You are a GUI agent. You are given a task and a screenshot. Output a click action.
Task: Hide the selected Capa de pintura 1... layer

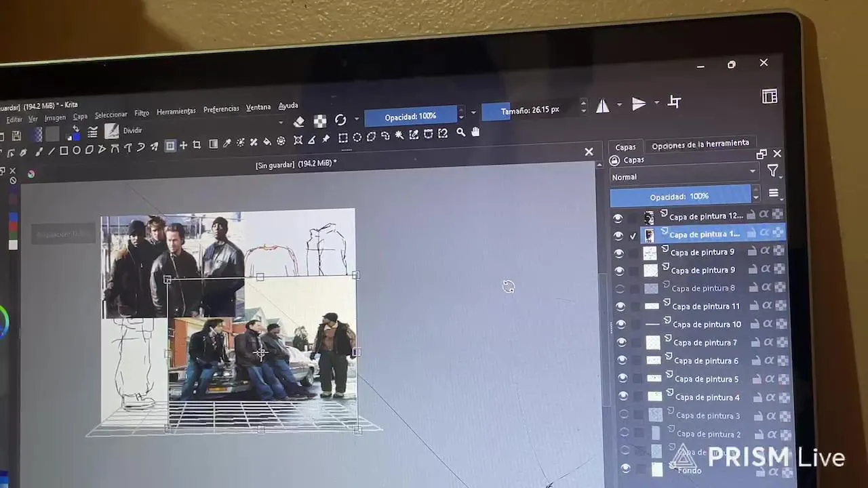pos(618,235)
